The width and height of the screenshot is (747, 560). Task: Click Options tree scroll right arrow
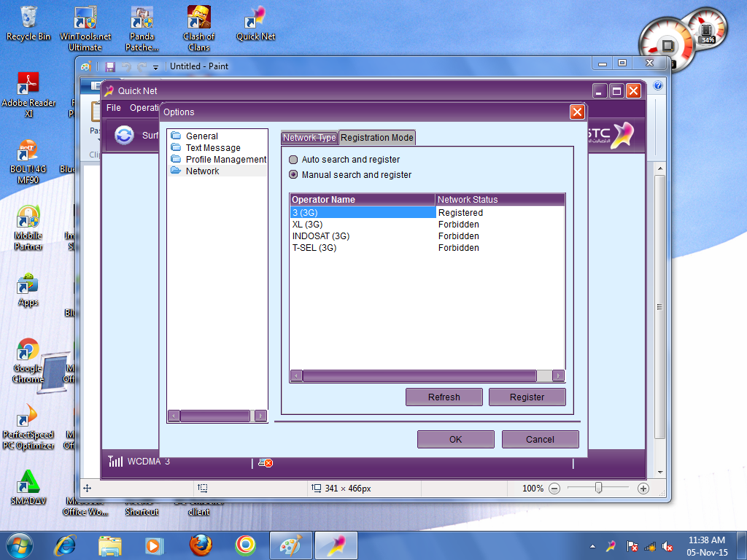[260, 416]
